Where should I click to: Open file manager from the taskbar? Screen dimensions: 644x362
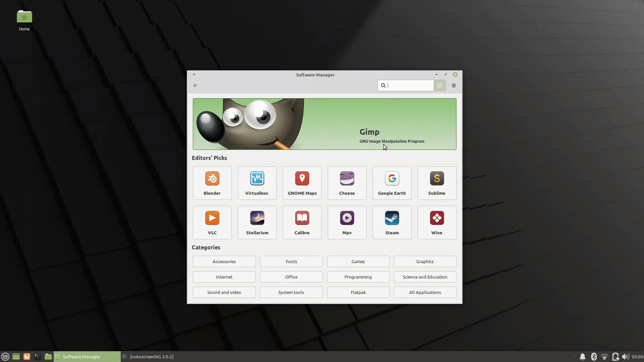(x=48, y=357)
